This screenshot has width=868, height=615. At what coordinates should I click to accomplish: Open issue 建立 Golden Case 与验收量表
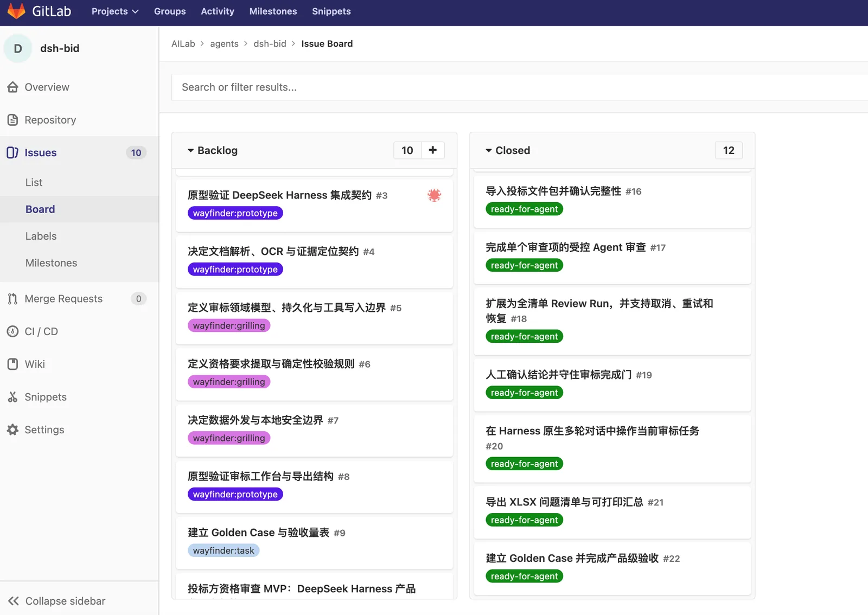tap(259, 533)
